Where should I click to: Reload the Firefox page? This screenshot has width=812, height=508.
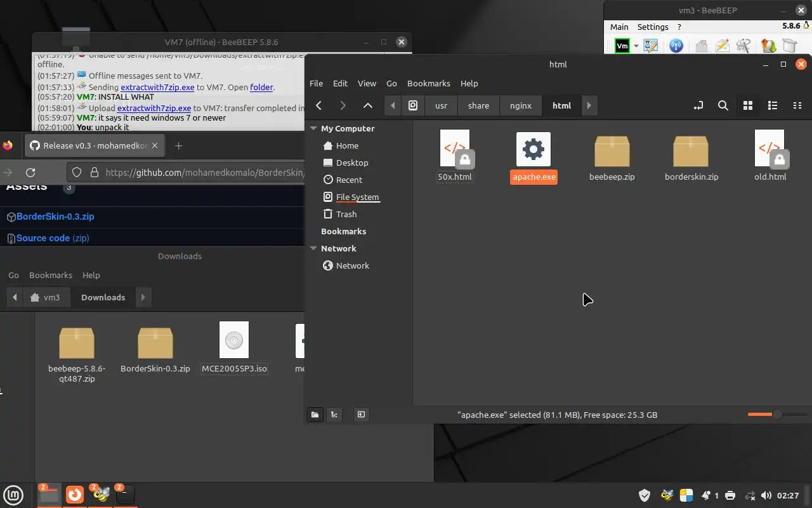(x=30, y=172)
